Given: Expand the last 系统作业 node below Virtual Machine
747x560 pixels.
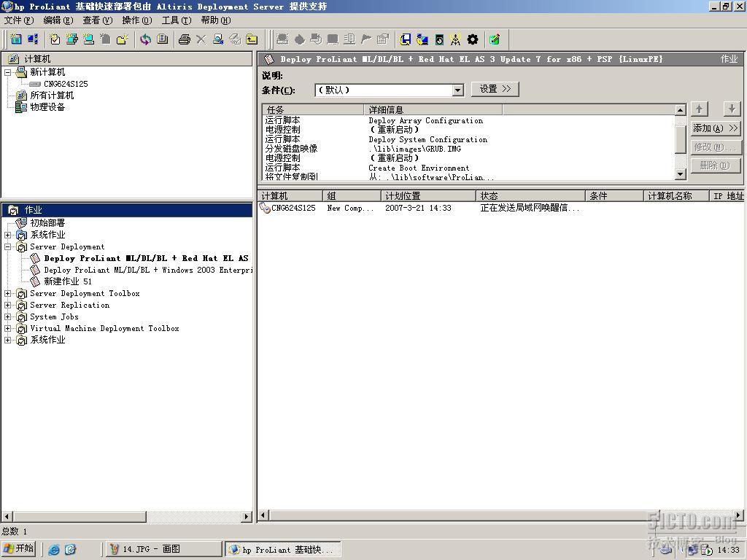Looking at the screenshot, I should click(x=7, y=340).
